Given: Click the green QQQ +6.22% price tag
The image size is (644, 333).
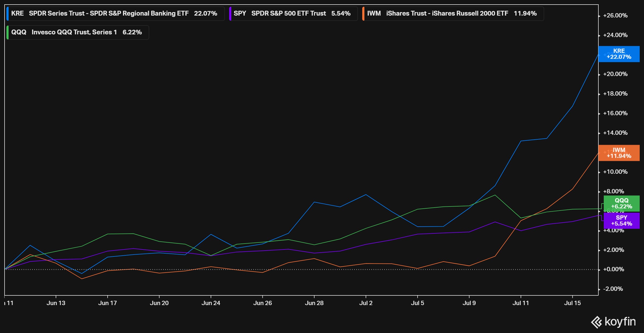Looking at the screenshot, I should [x=621, y=204].
